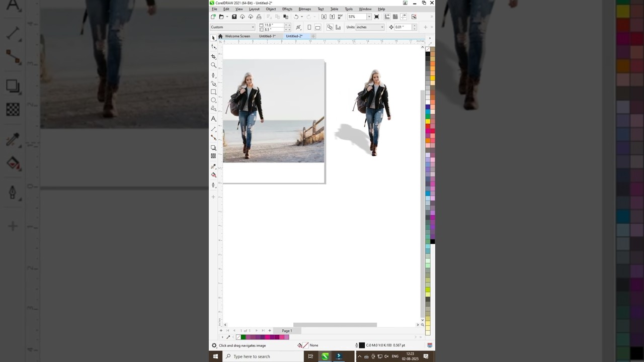The image size is (644, 362).
Task: Save the document with floppy icon
Action: coord(234,17)
